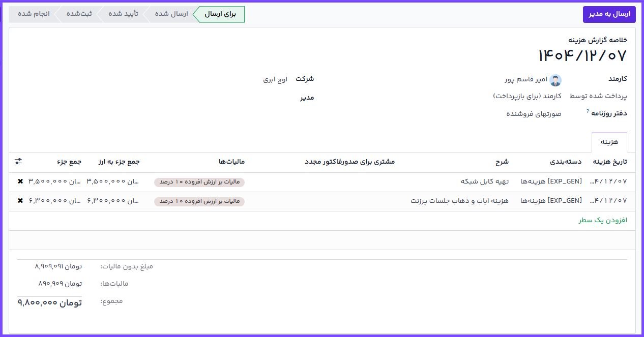Select پرداخت شده توسط employee reimbursement option
Screen dimensions: 644x337
527,96
